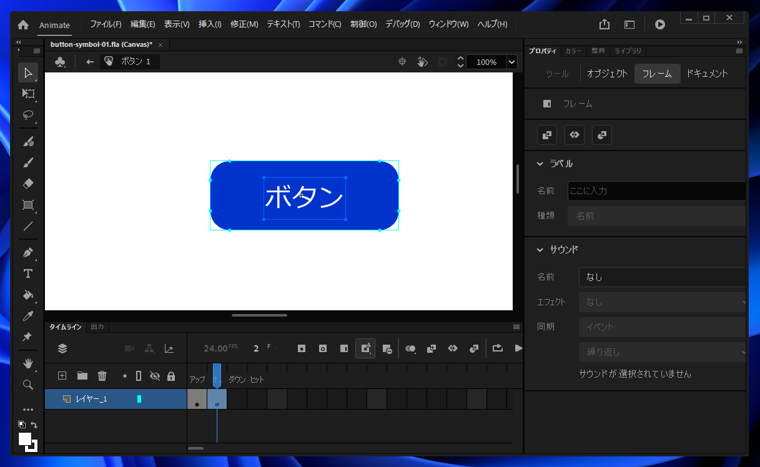Select the Asset Warp pin tool
Viewport: 760px width, 467px height.
28,337
